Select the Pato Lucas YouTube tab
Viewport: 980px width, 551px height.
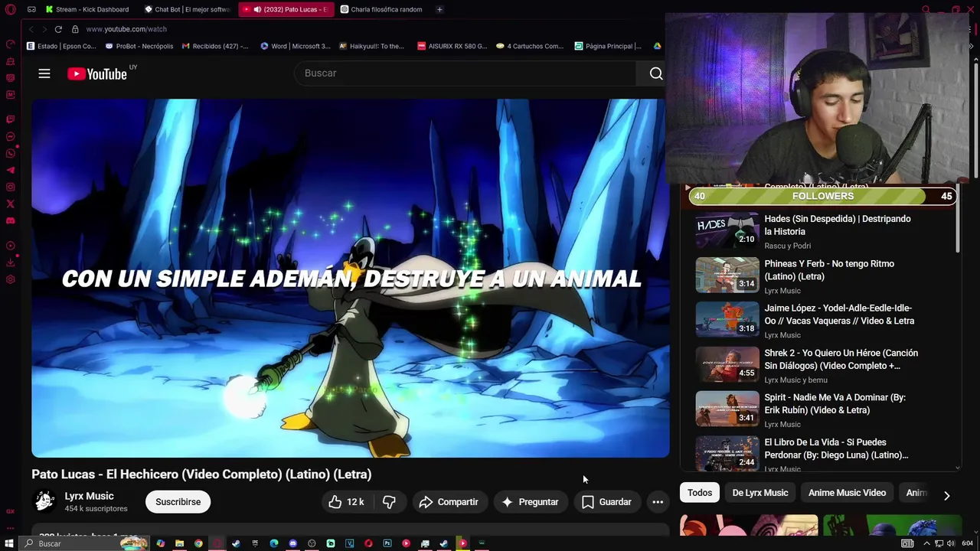tap(285, 9)
